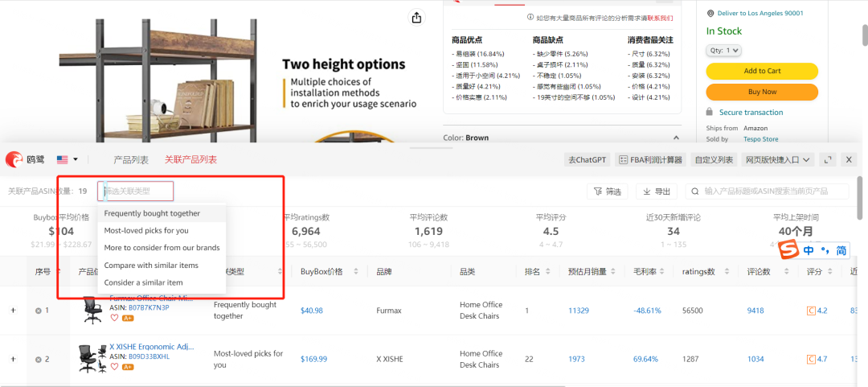Open the 网页版快捷入口 dropdown
Viewport: 868px width, 387px height.
pos(778,159)
